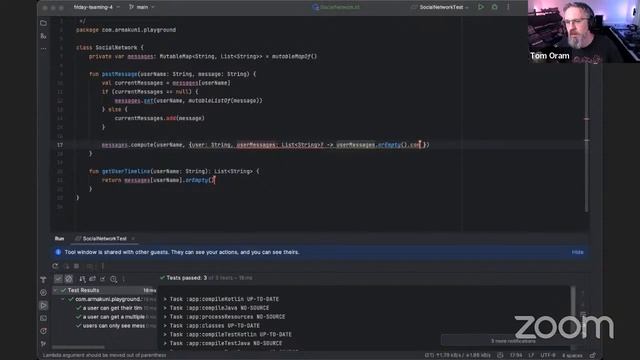The width and height of the screenshot is (640, 360).
Task: Show more tool windows via left-stripe ellipsis
Action: [44, 49]
